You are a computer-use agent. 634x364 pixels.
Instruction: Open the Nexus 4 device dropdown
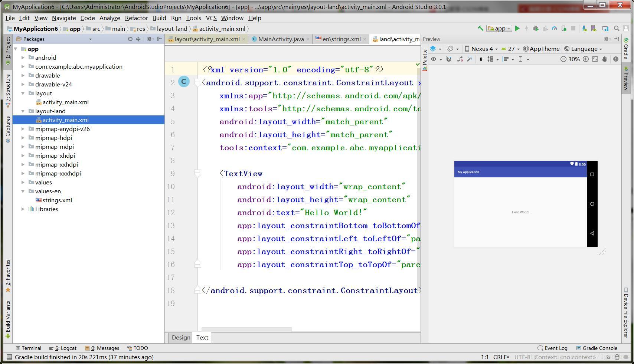(481, 49)
